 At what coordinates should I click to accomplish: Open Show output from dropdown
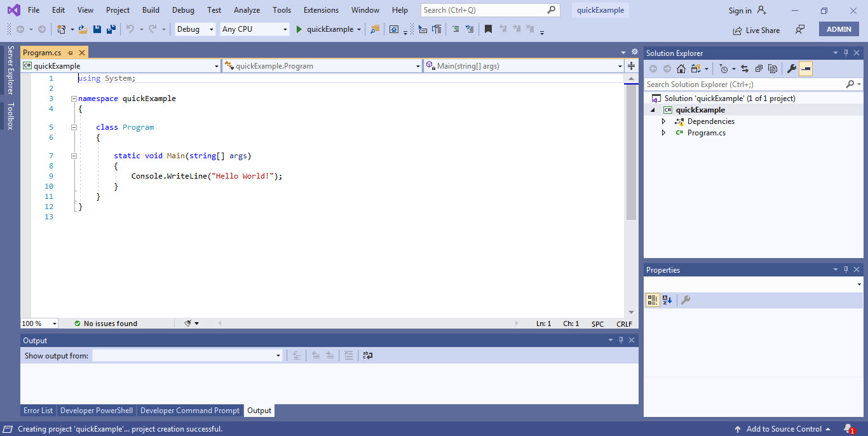[x=187, y=356]
